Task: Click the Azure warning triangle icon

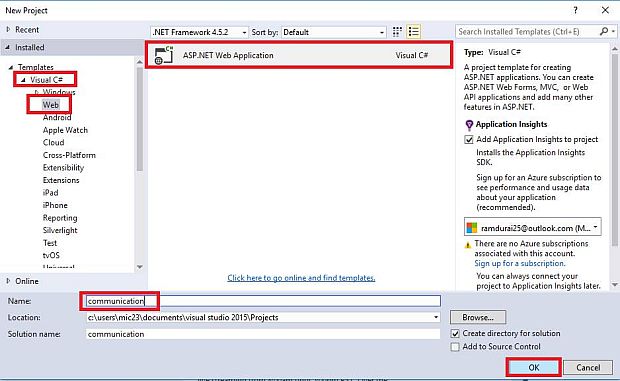Action: coord(468,245)
